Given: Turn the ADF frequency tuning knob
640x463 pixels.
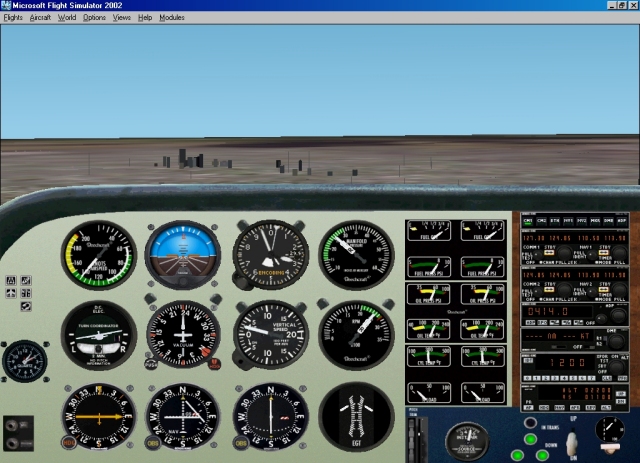Looking at the screenshot, I should tap(618, 316).
